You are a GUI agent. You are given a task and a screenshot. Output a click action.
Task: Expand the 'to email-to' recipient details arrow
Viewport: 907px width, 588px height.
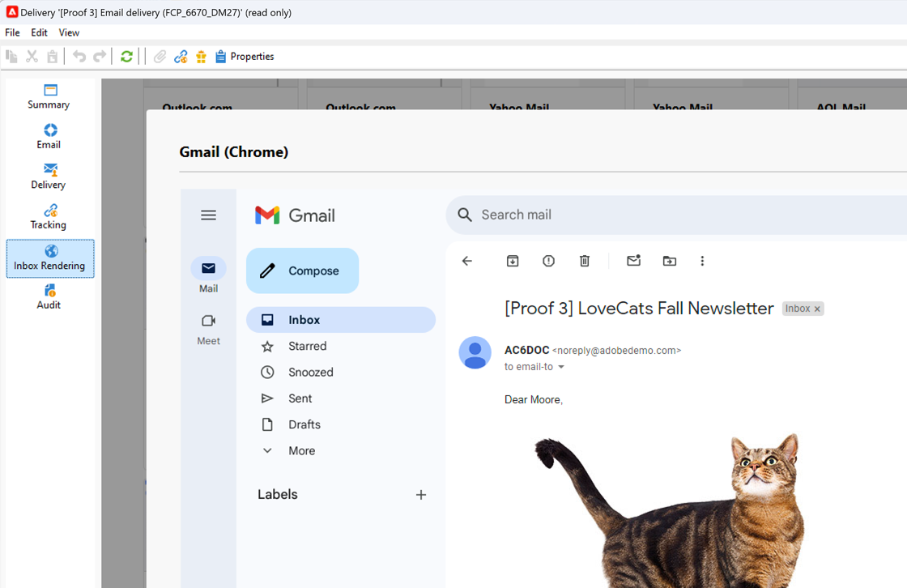pyautogui.click(x=560, y=367)
